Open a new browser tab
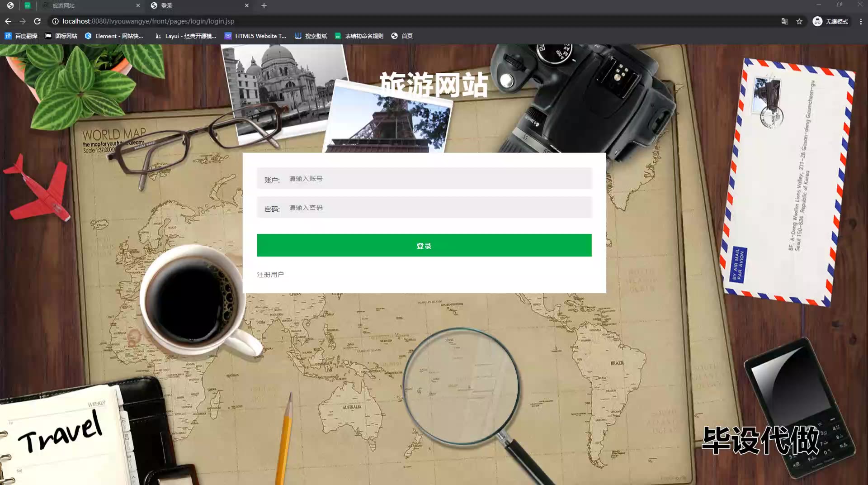Viewport: 868px width, 485px height. click(x=264, y=5)
